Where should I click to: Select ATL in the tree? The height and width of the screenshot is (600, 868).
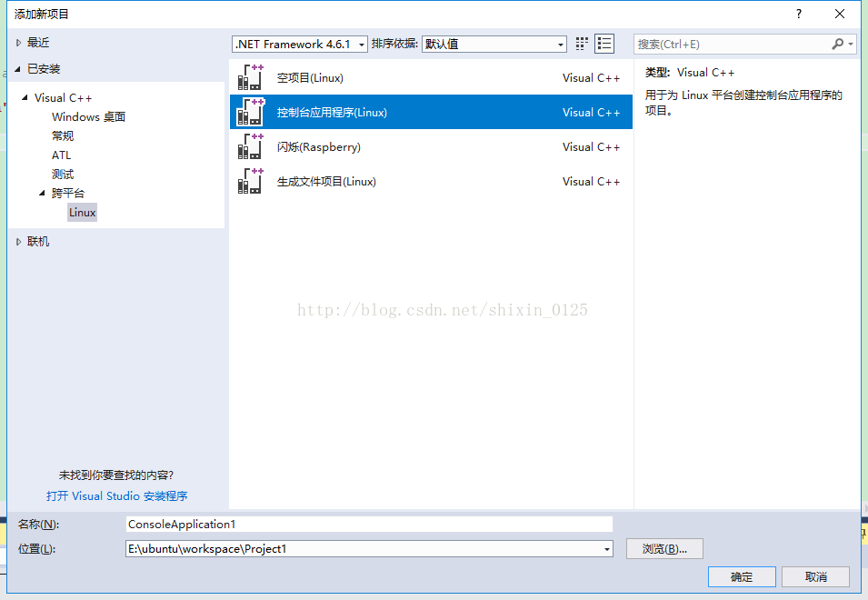click(62, 155)
